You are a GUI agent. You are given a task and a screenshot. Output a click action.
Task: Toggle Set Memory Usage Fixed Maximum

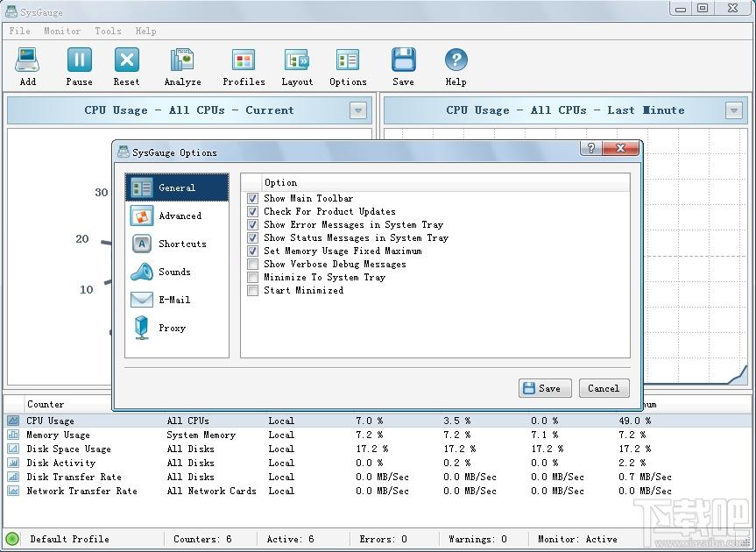(x=252, y=251)
